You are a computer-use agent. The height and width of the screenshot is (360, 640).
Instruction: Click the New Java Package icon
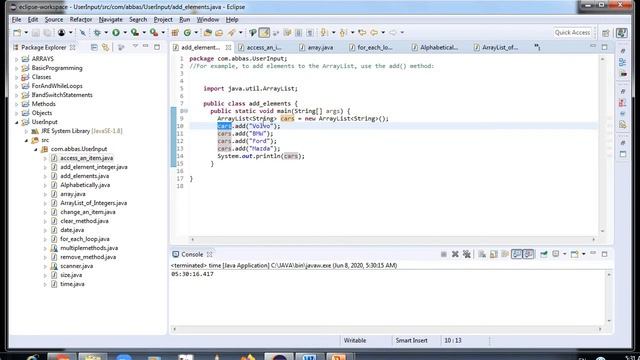[175, 33]
